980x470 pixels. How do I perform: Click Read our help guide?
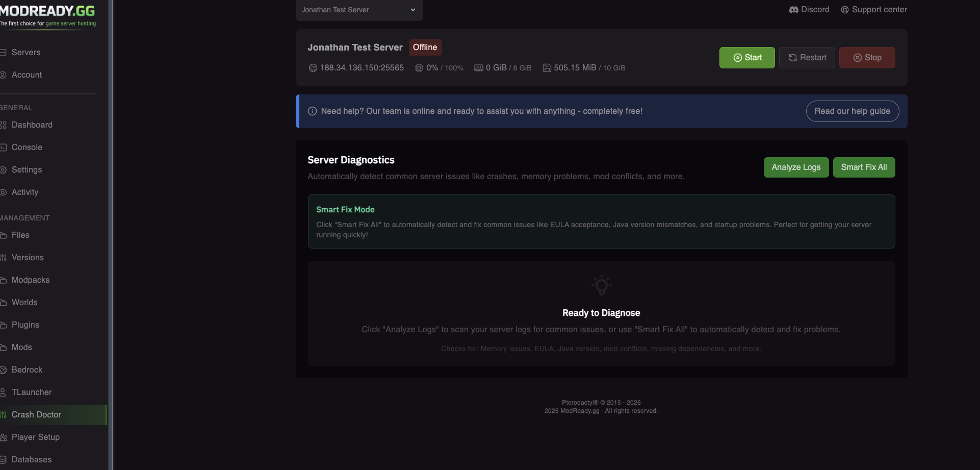(x=852, y=111)
